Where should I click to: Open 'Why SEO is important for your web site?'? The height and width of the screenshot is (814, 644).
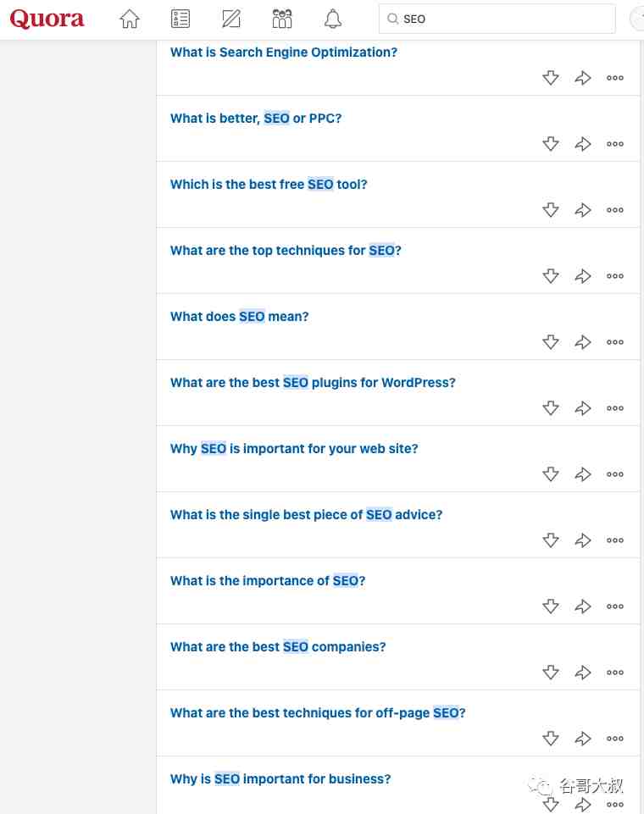(294, 449)
